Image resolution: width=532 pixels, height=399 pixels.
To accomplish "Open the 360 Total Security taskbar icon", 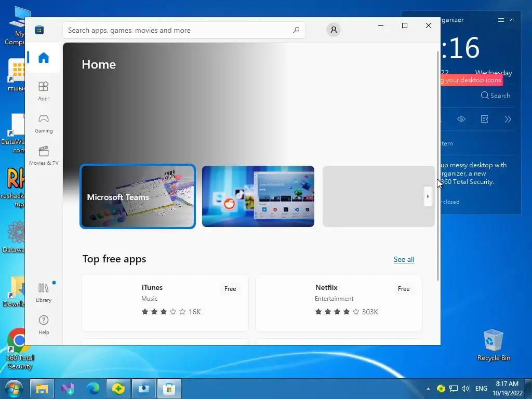I will [x=118, y=389].
